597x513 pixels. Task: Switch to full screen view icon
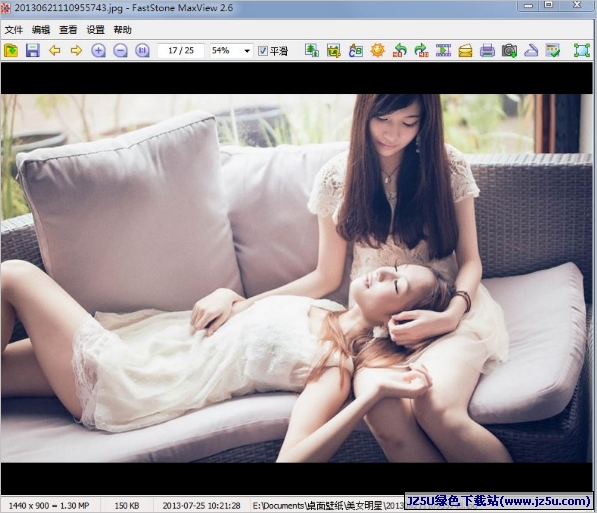[582, 50]
